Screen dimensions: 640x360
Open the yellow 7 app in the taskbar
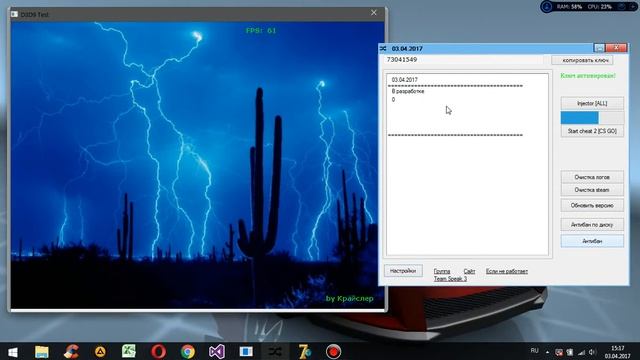(304, 351)
